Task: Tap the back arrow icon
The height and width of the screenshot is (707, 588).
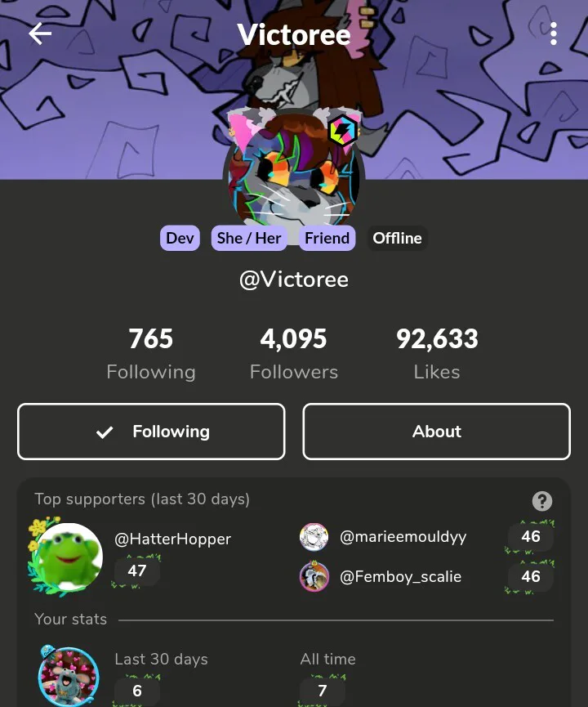Action: [40, 34]
